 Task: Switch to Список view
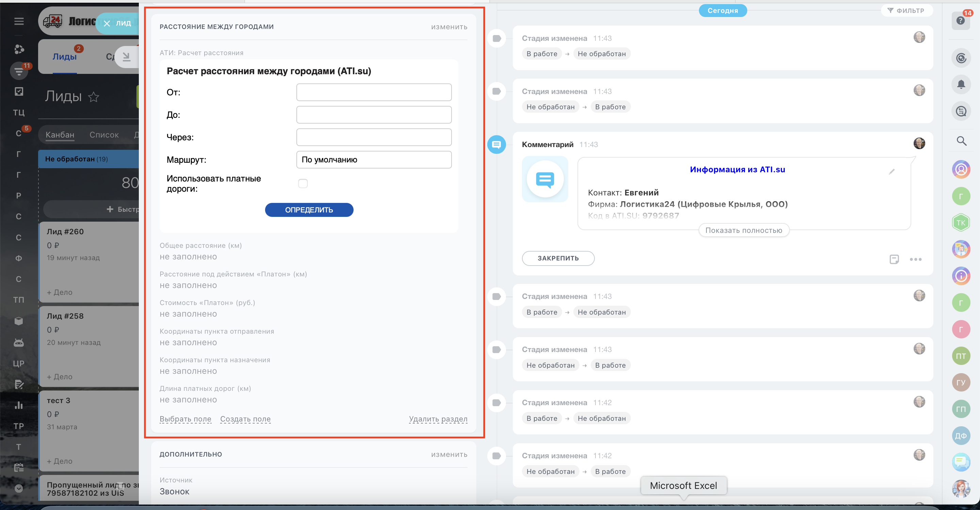(104, 135)
